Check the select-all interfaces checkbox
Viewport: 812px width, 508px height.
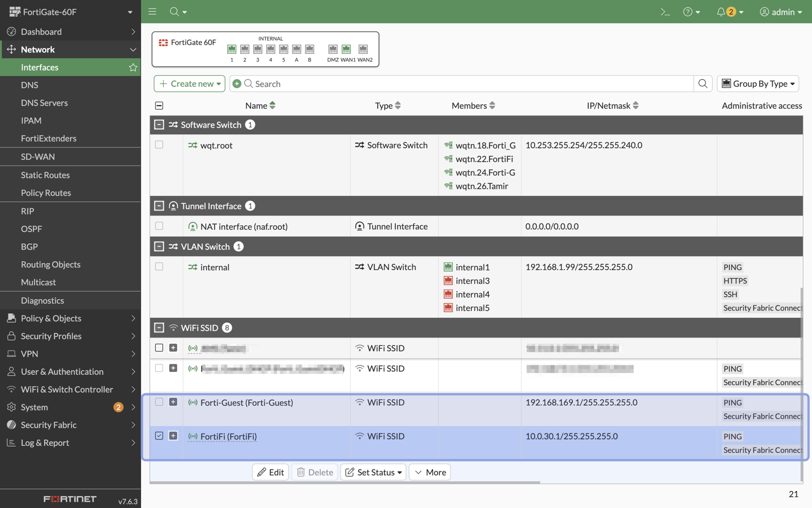pyautogui.click(x=159, y=105)
